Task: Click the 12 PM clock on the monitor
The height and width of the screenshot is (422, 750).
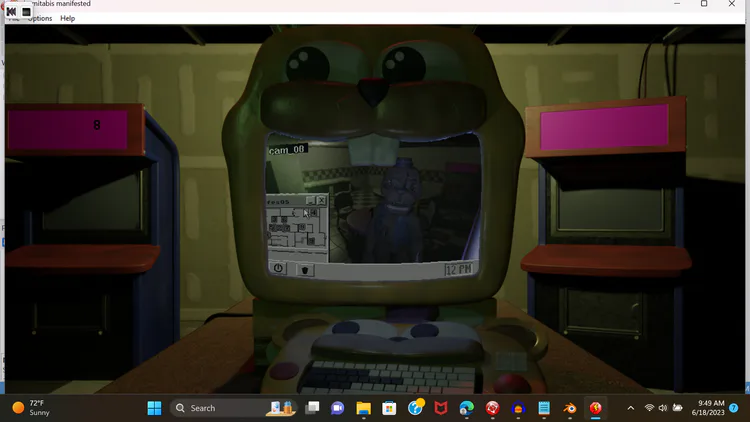Action: pyautogui.click(x=459, y=269)
